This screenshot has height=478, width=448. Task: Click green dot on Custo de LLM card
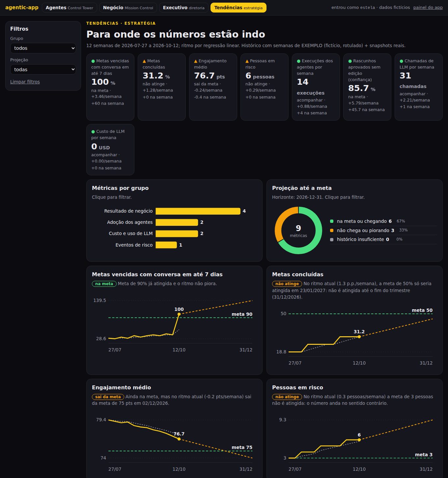pos(93,132)
